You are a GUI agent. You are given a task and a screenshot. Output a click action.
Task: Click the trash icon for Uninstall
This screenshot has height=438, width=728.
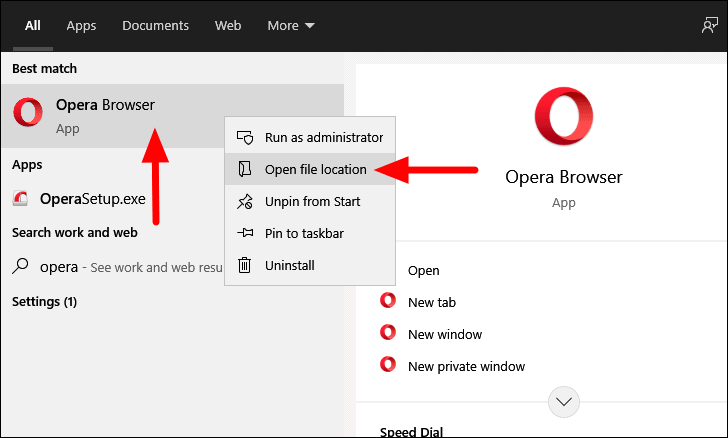tap(245, 265)
